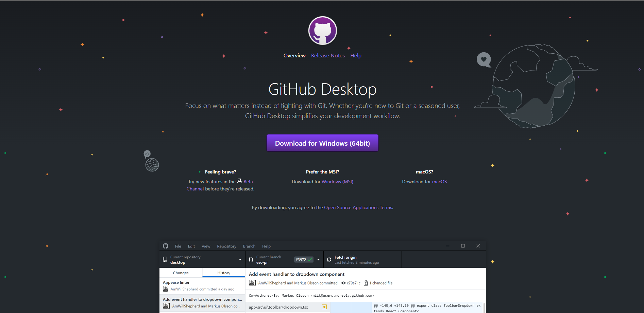The height and width of the screenshot is (313, 644).
Task: Click the yellow modified-file status icon
Action: [324, 307]
